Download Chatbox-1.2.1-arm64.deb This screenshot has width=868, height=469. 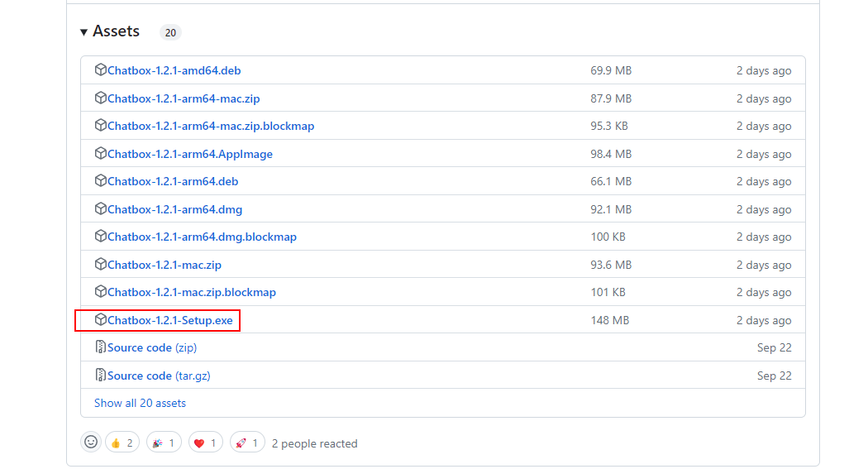(x=173, y=181)
